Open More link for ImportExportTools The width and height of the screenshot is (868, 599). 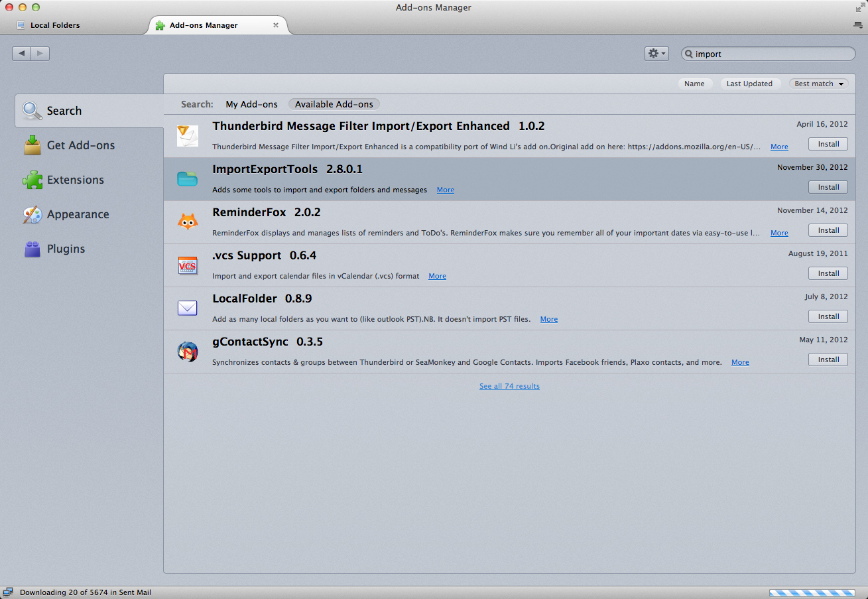[446, 190]
